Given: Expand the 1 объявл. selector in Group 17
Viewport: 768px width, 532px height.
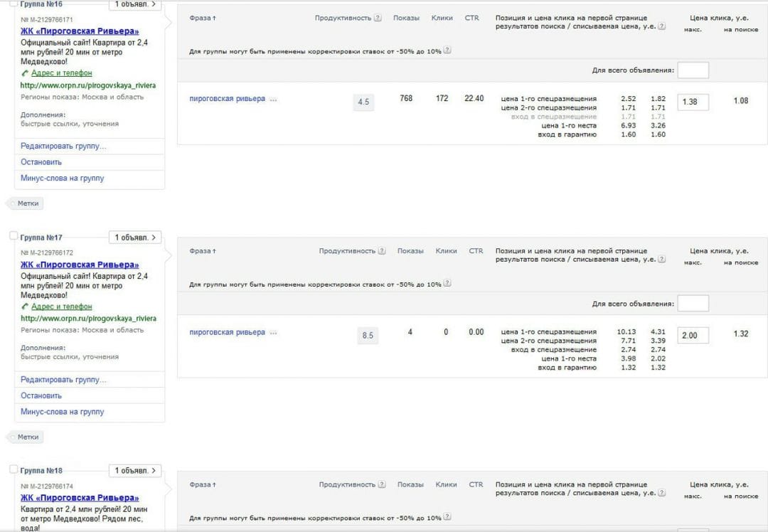Looking at the screenshot, I should pyautogui.click(x=135, y=238).
